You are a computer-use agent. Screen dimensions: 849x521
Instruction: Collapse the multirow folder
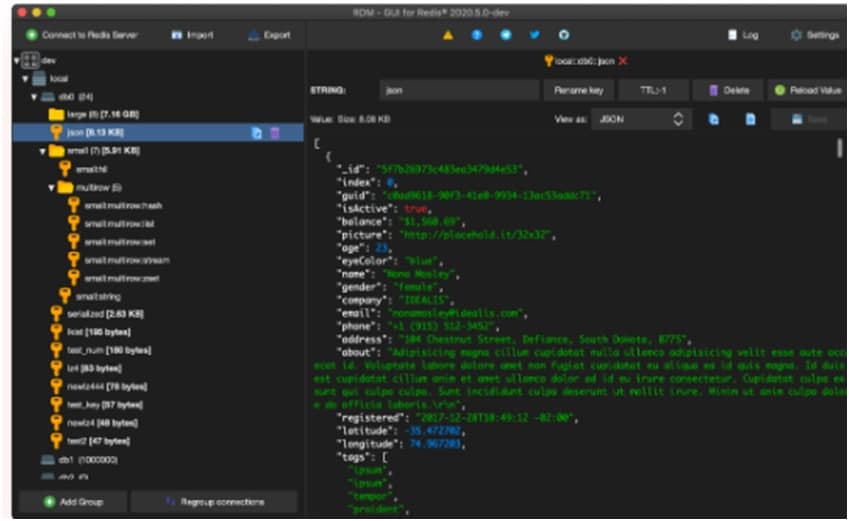(x=52, y=187)
